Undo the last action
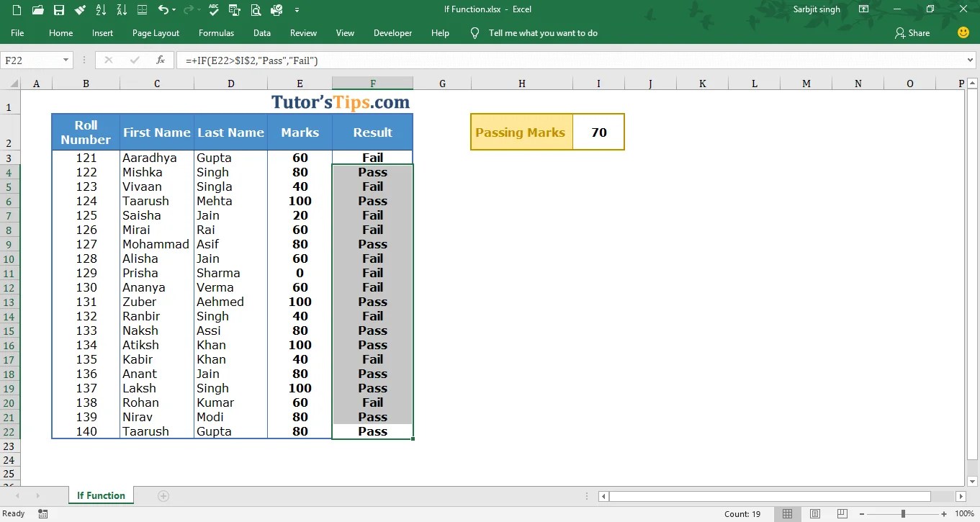This screenshot has width=980, height=522. tap(165, 9)
